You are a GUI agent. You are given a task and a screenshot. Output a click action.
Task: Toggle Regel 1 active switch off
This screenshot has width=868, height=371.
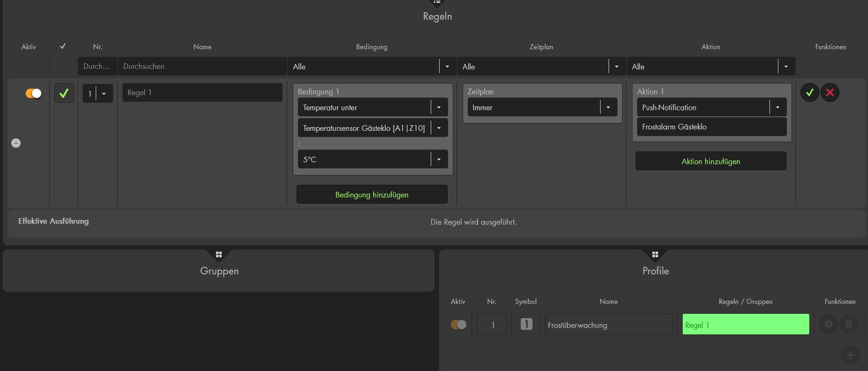(x=33, y=93)
